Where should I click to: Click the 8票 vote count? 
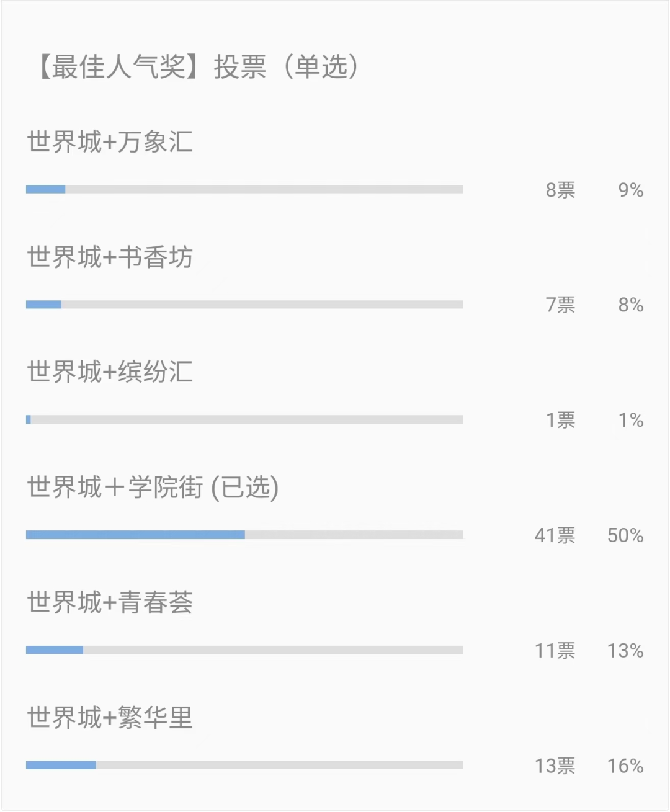pyautogui.click(x=561, y=190)
